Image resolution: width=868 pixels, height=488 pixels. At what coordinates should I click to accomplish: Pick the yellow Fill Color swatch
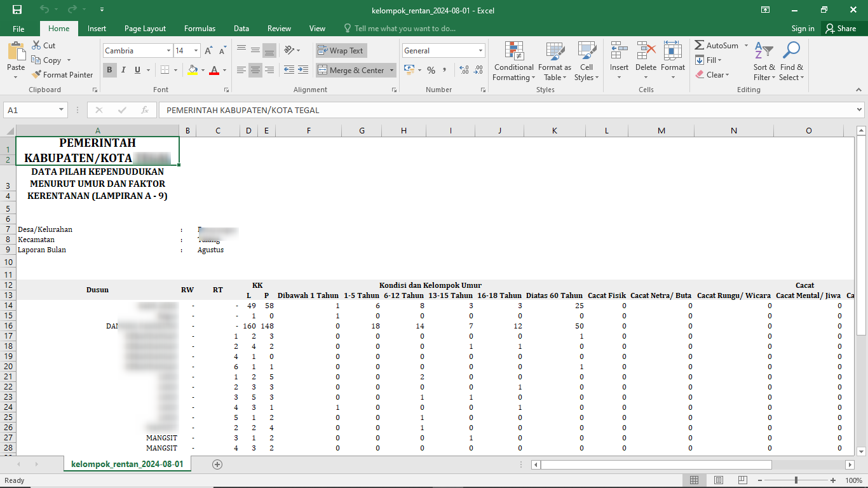click(x=193, y=70)
